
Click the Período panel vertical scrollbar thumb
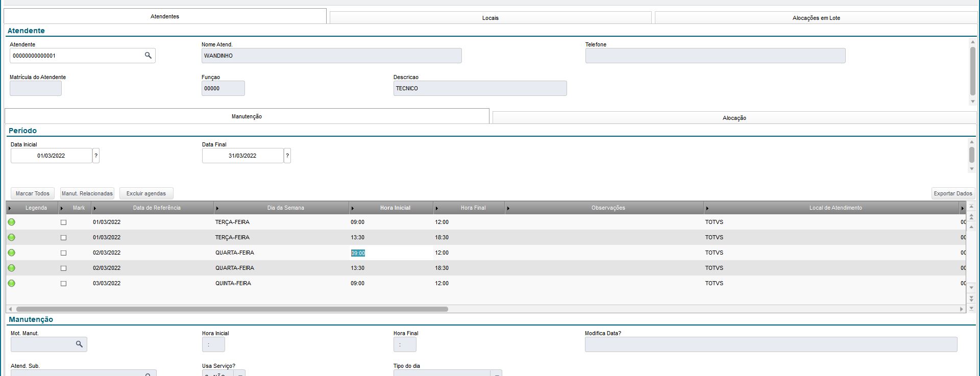point(972,154)
